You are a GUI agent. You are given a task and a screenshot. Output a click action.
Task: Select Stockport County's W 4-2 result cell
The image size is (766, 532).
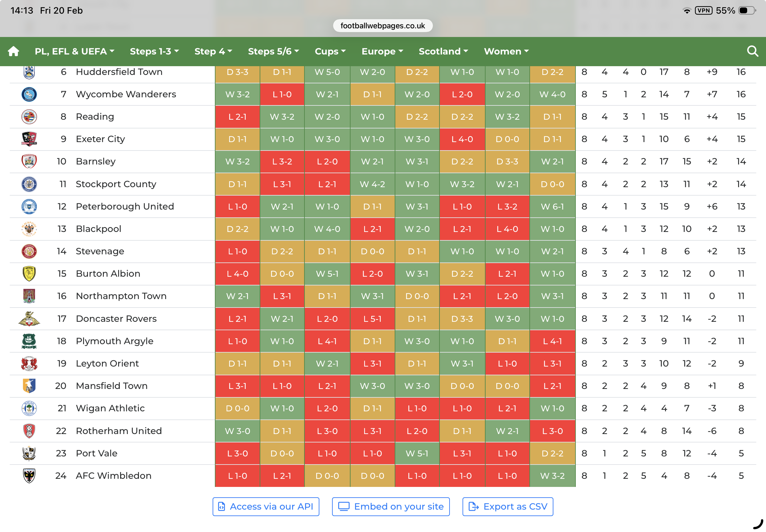pos(372,184)
